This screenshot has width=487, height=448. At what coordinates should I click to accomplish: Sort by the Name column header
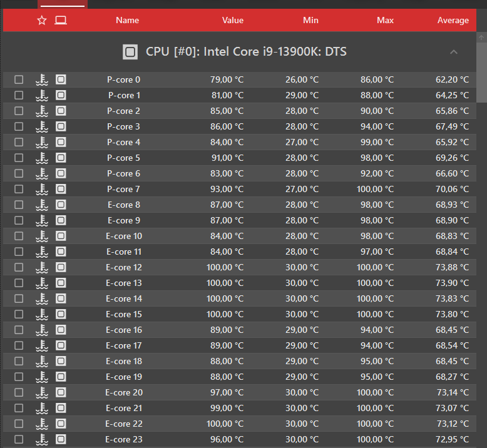pos(127,21)
